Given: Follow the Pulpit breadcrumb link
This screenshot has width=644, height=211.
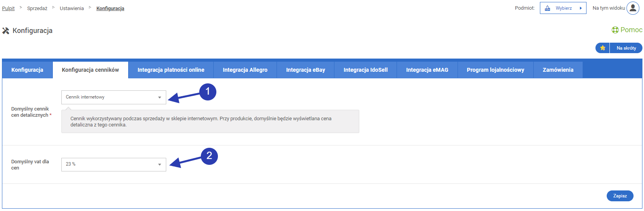Looking at the screenshot, I should pos(8,9).
